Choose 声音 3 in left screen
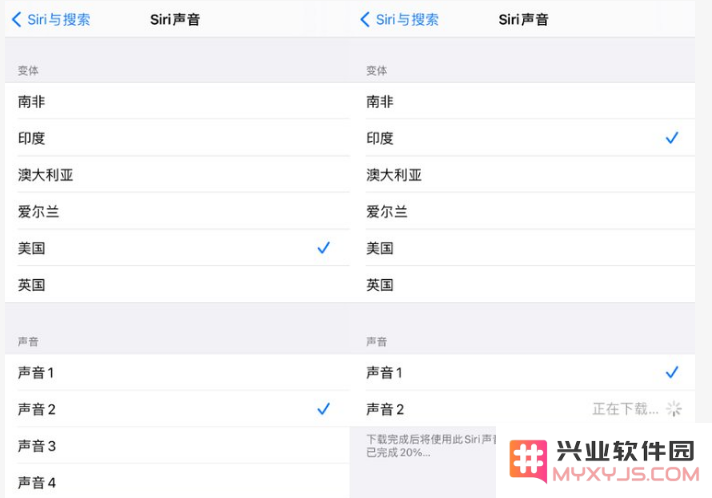712x498 pixels. pyautogui.click(x=177, y=446)
